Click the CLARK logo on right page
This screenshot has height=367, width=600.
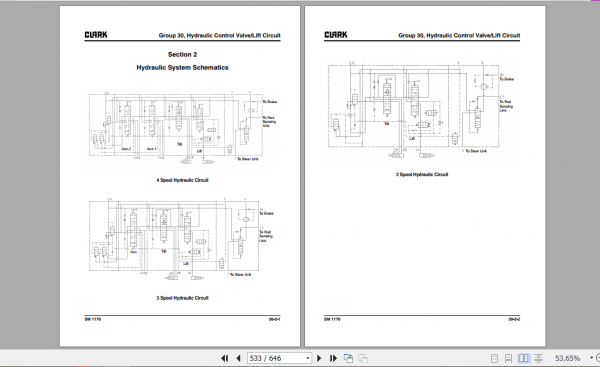pos(336,35)
